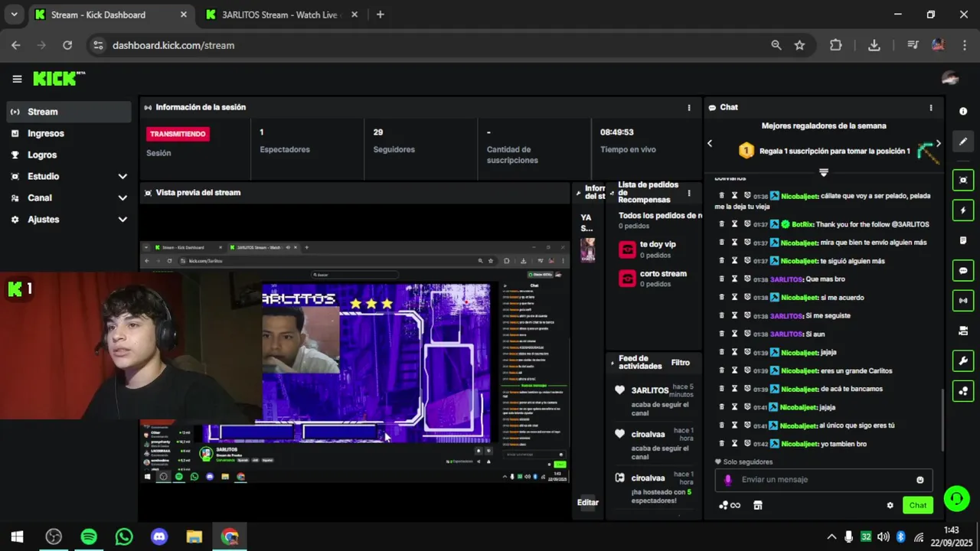Click the pencil edit icon in right sidebar
Image resolution: width=980 pixels, height=551 pixels.
963,141
